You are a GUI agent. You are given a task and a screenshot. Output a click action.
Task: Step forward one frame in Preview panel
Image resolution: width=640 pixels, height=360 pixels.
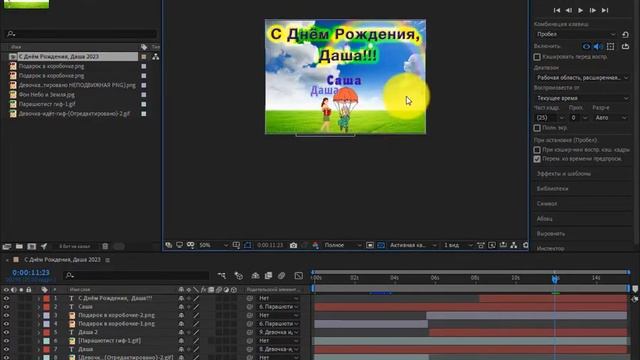tap(593, 10)
